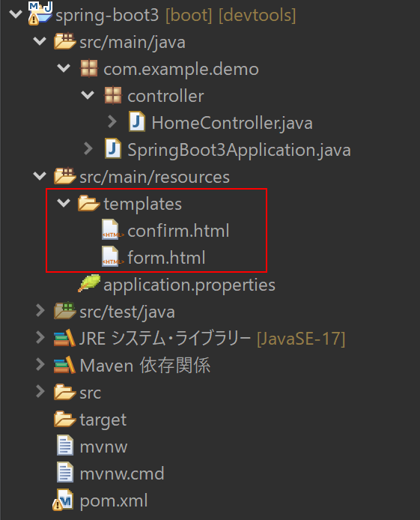Click the spring-boot3 project icon
Viewport: 420px width, 520px height.
click(40, 13)
